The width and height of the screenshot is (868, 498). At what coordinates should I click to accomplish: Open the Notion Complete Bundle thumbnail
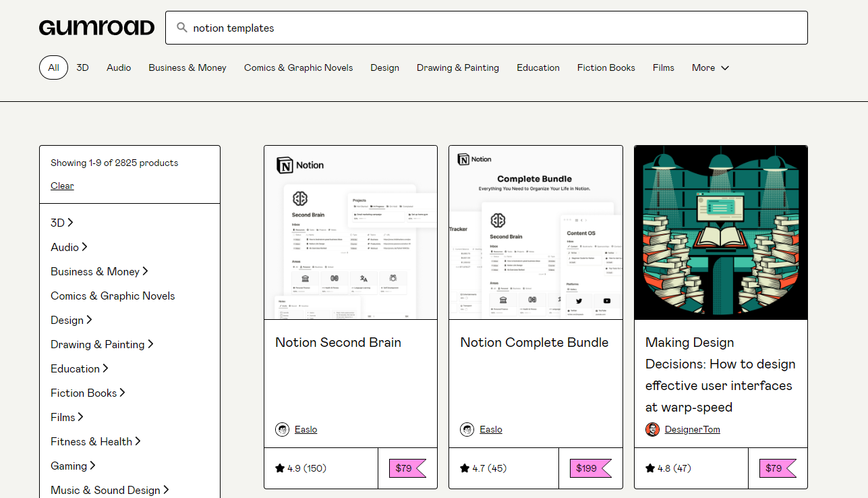[x=536, y=233]
